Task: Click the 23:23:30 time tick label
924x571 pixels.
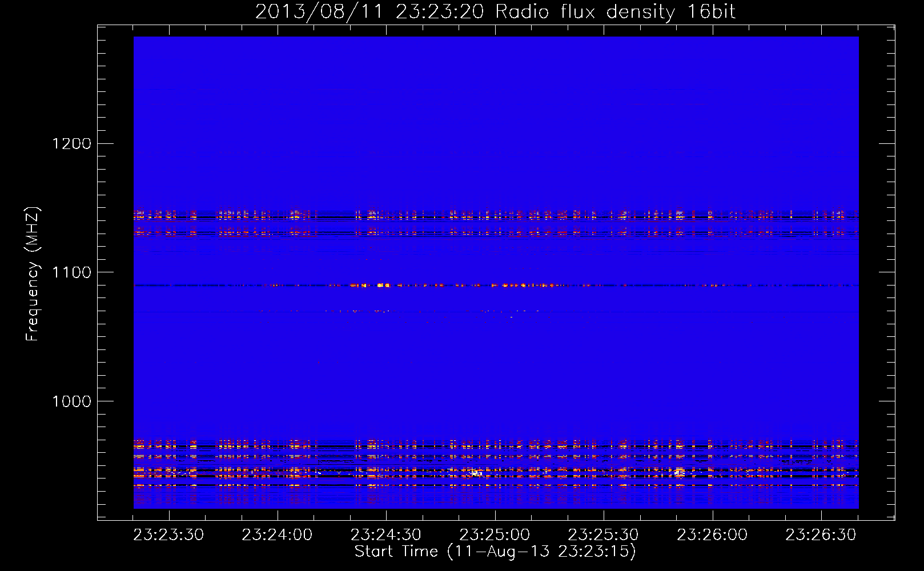Action: pos(168,535)
